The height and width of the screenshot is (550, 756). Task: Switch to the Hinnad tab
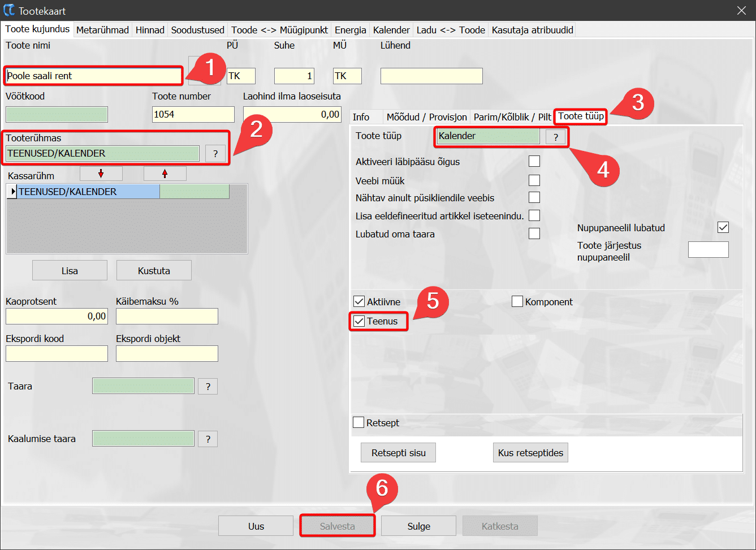pos(150,30)
